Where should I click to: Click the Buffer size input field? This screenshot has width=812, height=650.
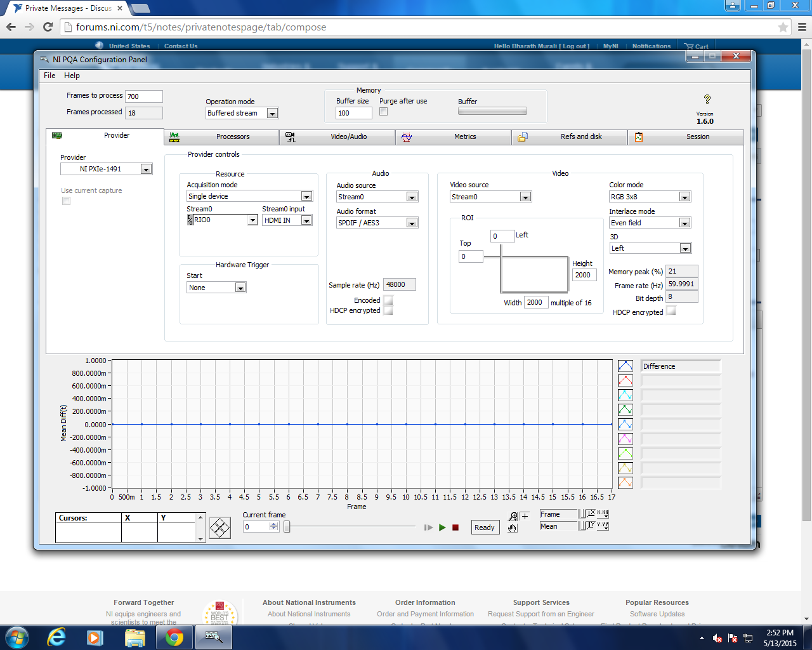(354, 113)
